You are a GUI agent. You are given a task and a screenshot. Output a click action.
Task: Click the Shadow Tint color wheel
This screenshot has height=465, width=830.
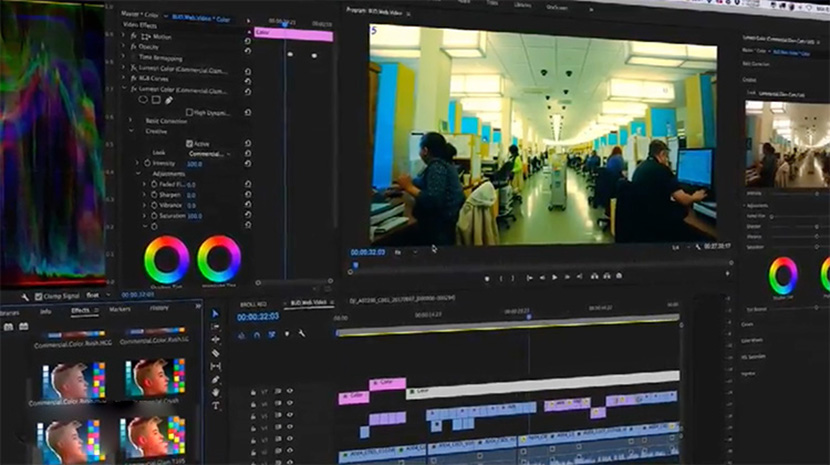click(x=167, y=260)
